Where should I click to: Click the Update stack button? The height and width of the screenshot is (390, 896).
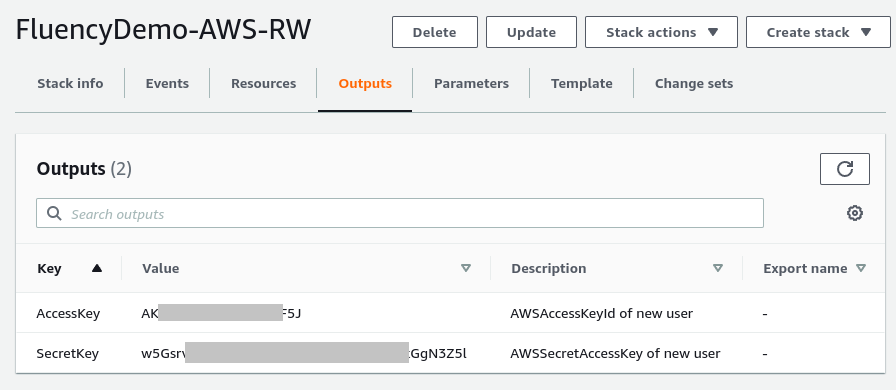[531, 32]
